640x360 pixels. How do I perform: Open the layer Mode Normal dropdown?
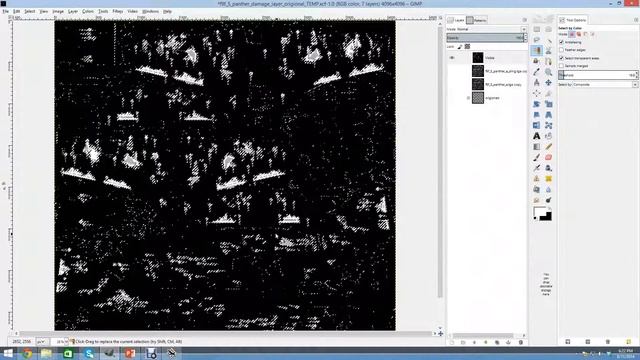[x=486, y=29]
